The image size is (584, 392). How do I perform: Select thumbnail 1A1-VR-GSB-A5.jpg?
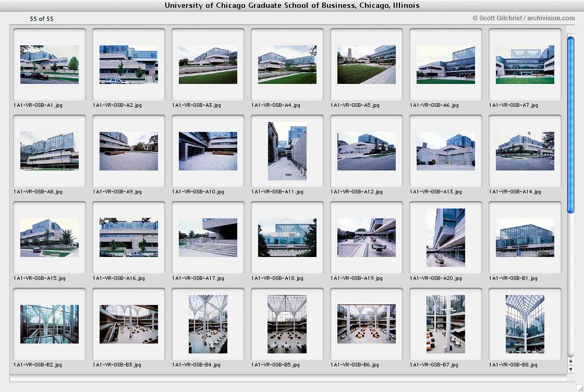367,65
